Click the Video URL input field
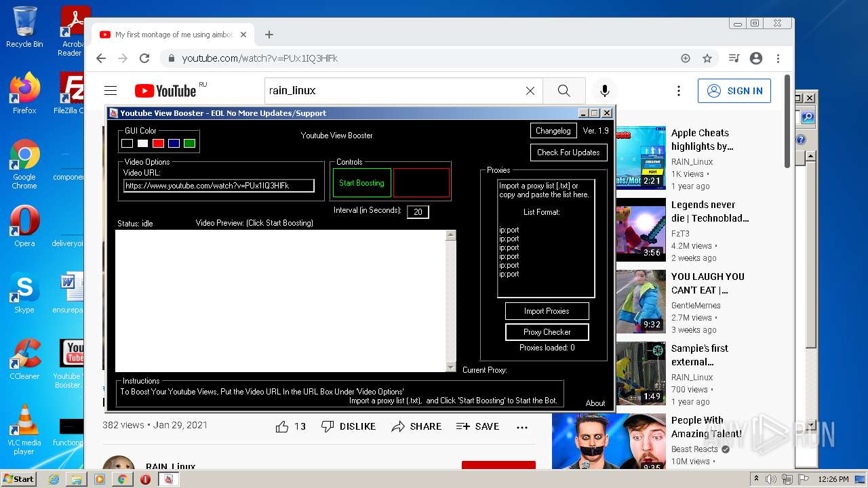Image resolution: width=868 pixels, height=488 pixels. [x=219, y=186]
